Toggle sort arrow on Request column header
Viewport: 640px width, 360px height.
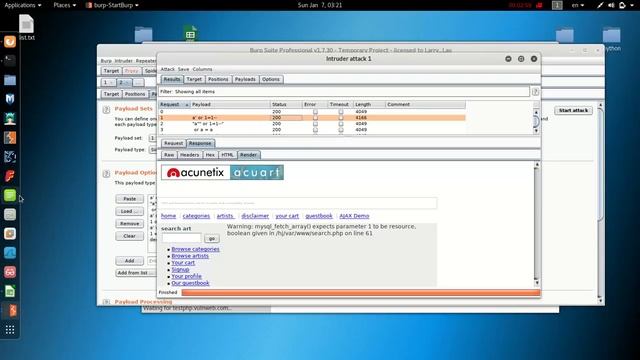tap(187, 105)
